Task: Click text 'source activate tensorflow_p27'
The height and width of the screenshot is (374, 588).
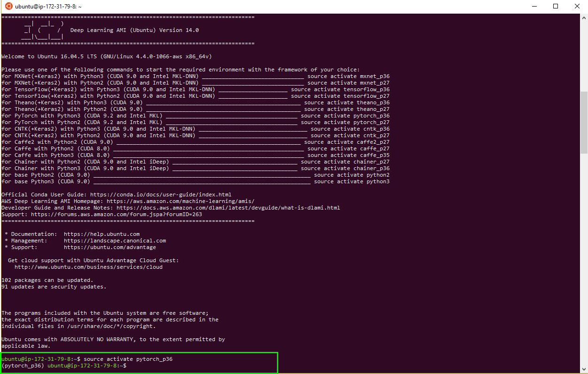Action: tap(340, 96)
